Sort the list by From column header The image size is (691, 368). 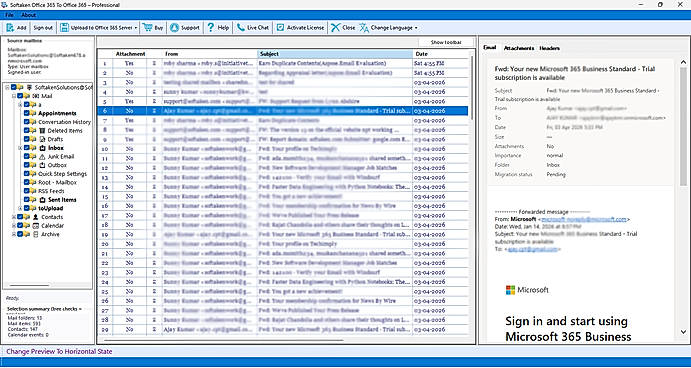[210, 54]
